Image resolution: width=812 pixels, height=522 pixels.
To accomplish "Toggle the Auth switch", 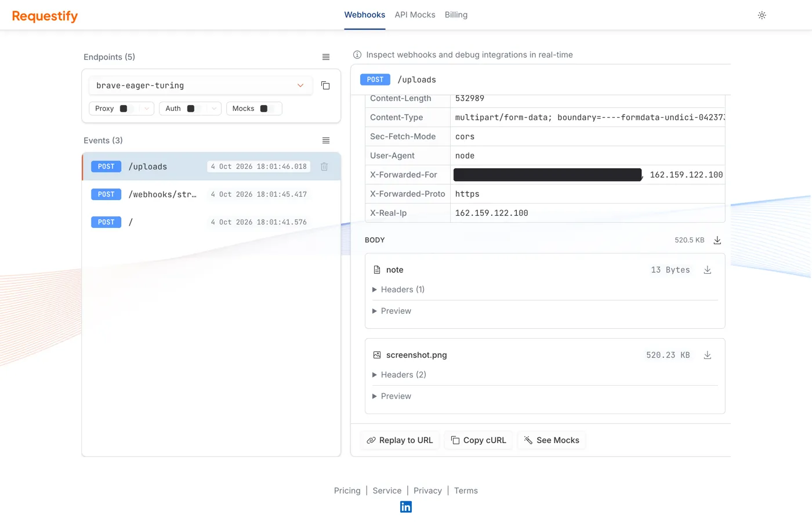I will [x=194, y=108].
